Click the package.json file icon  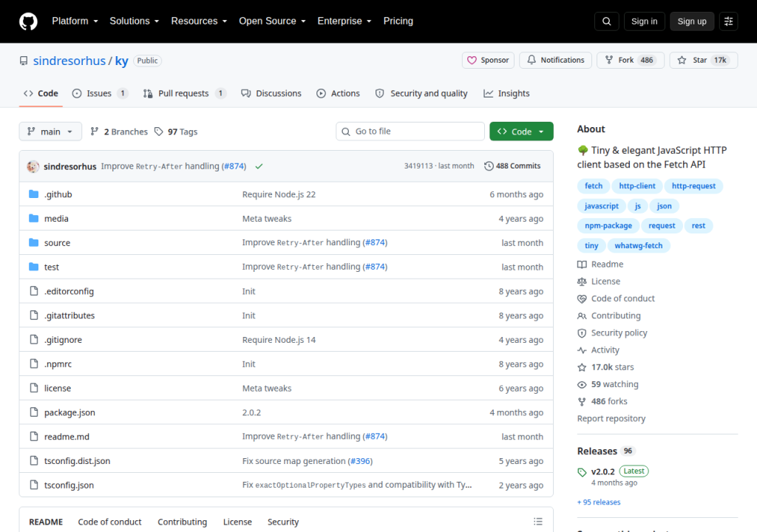click(34, 412)
